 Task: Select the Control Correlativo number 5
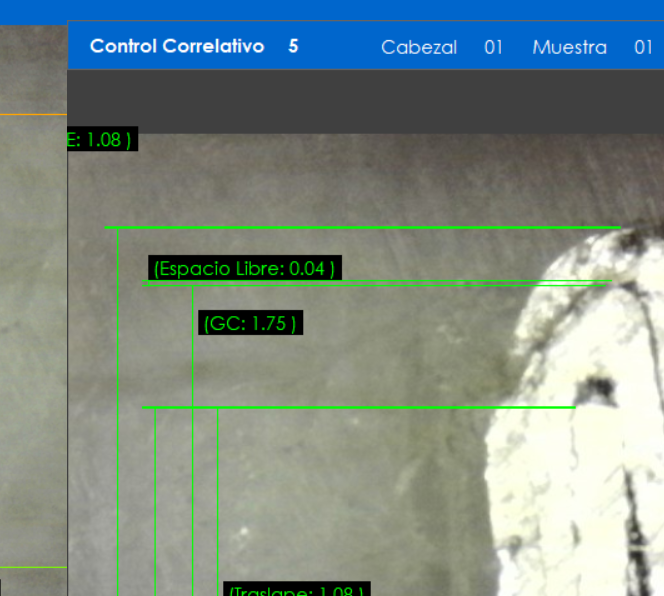click(293, 46)
